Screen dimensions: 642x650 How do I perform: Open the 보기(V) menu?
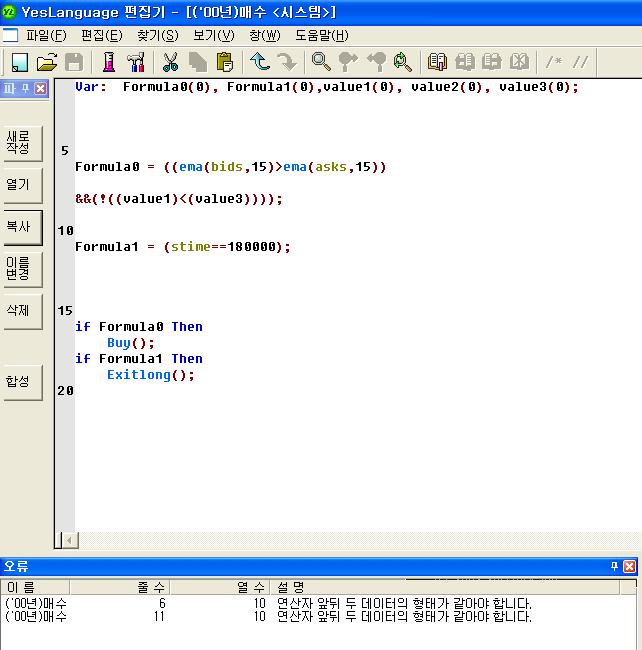click(213, 35)
